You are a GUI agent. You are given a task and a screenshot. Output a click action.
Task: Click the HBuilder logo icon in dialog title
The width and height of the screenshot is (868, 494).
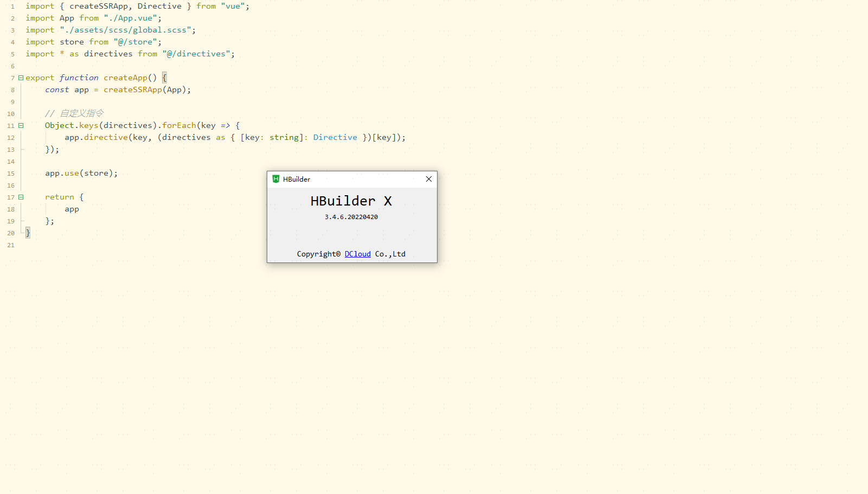(x=276, y=179)
